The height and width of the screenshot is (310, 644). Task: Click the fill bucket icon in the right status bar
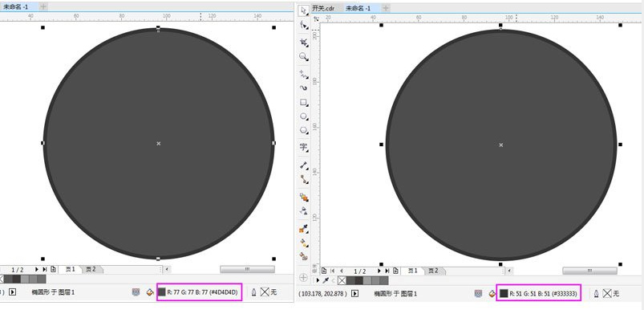[492, 294]
